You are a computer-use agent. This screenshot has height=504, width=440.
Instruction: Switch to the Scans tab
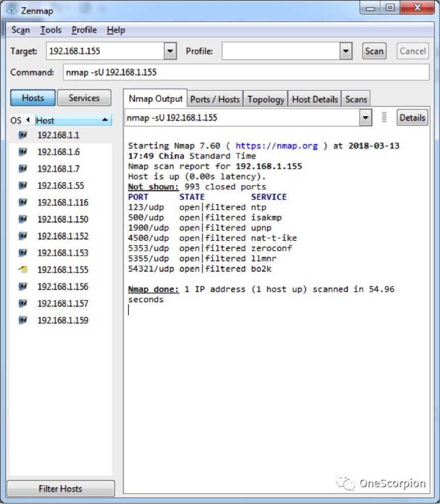356,99
